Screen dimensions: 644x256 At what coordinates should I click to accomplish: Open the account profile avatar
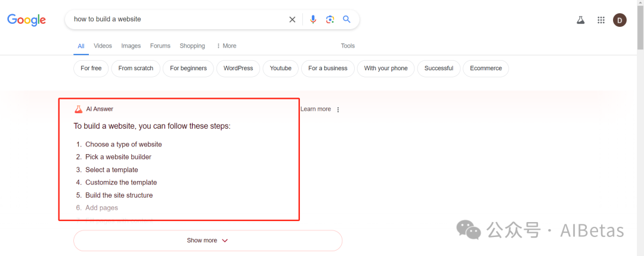[620, 20]
